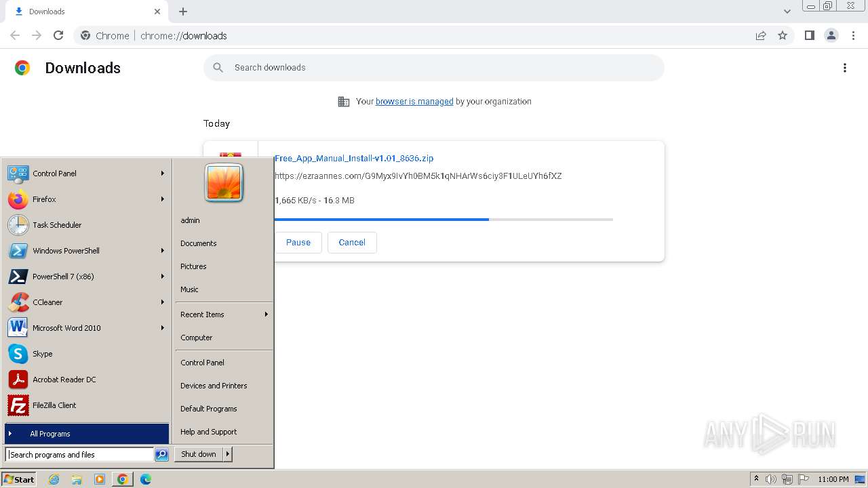Expand Windows PowerShell jump list arrow
868x488 pixels.
[163, 251]
